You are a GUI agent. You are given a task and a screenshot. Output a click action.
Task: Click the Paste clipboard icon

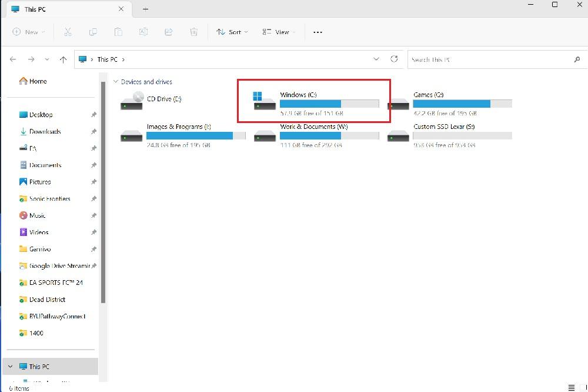118,32
